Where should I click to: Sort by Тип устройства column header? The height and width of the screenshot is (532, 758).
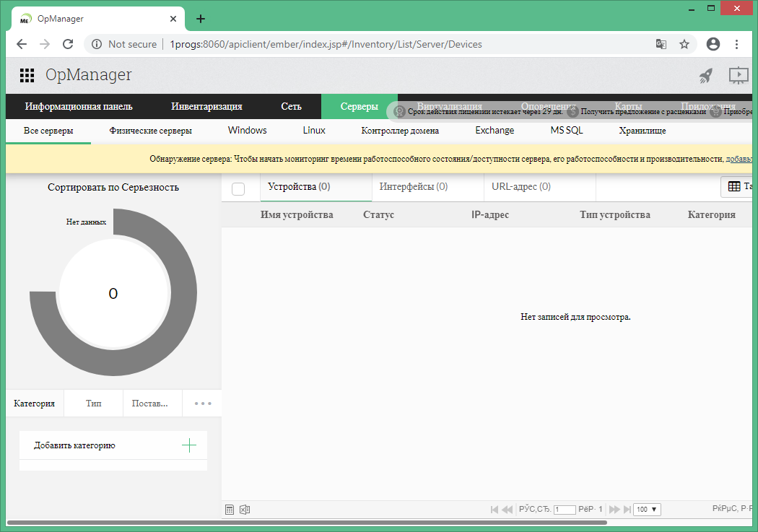pos(615,214)
